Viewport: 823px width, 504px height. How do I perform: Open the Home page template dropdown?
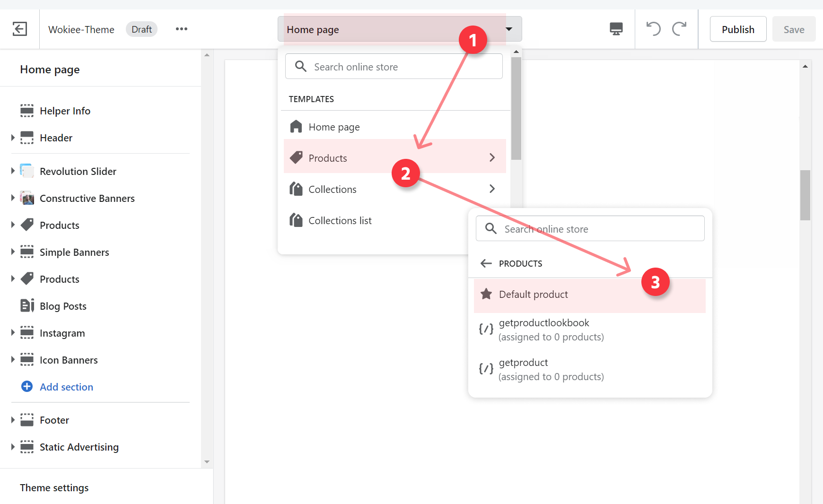tap(400, 29)
